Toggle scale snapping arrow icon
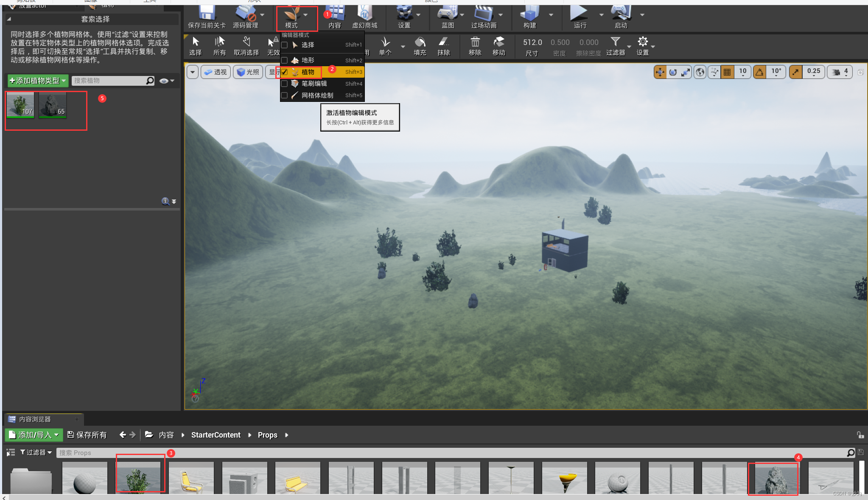868x500 pixels. pyautogui.click(x=795, y=72)
